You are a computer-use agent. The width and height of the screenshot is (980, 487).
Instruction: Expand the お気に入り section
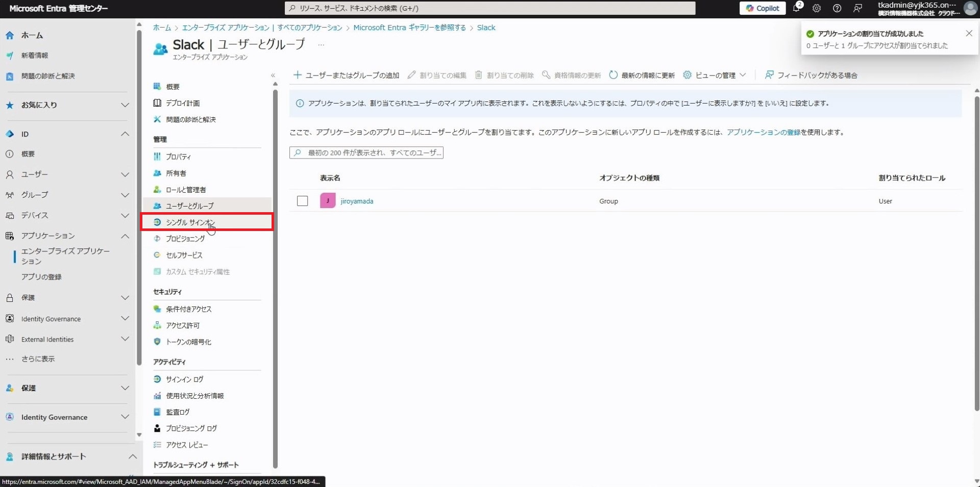click(125, 105)
